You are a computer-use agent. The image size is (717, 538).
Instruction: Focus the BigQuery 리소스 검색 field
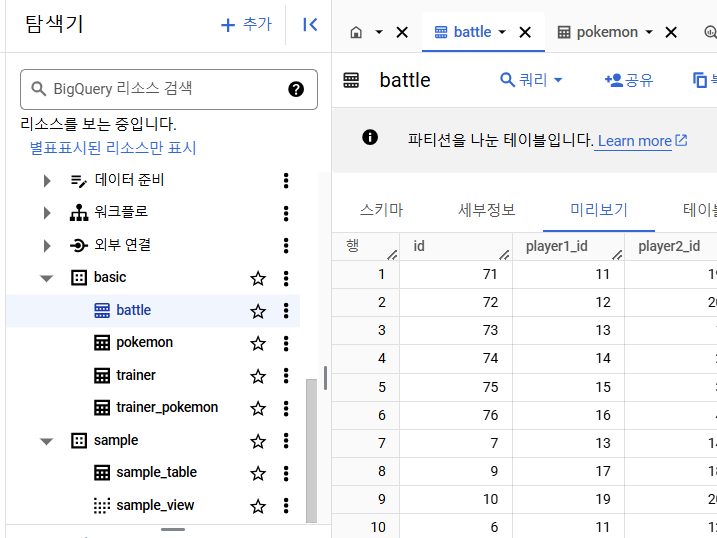(169, 89)
